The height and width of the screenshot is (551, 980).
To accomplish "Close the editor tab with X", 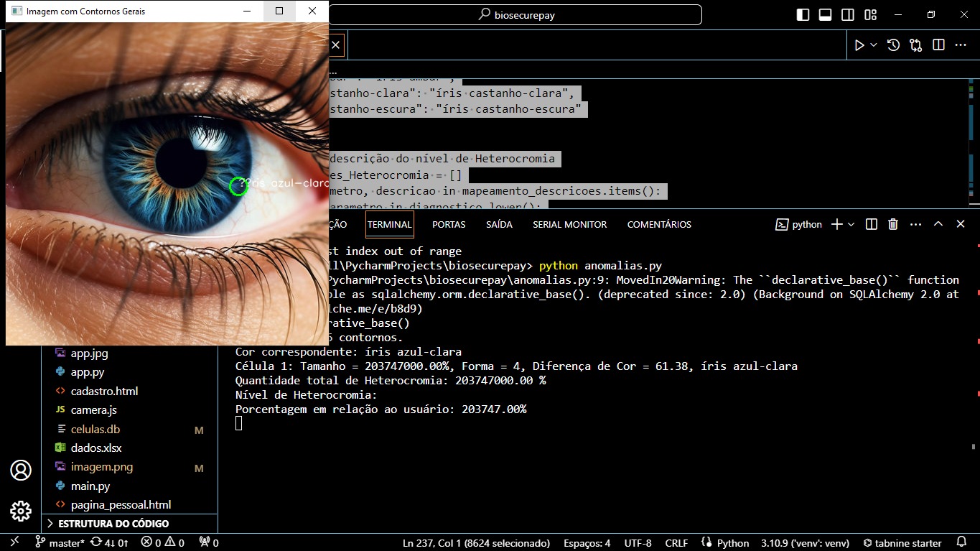I will coord(335,46).
